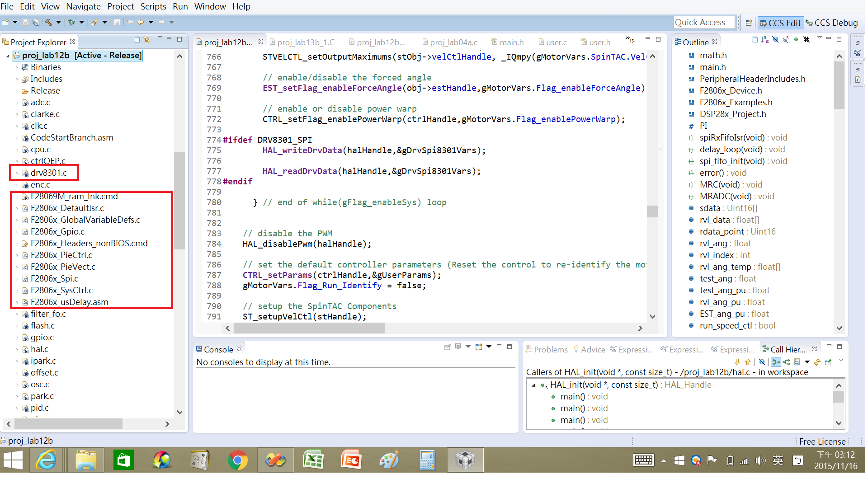
Task: Switch to the main.h editor tab
Action: pos(507,42)
